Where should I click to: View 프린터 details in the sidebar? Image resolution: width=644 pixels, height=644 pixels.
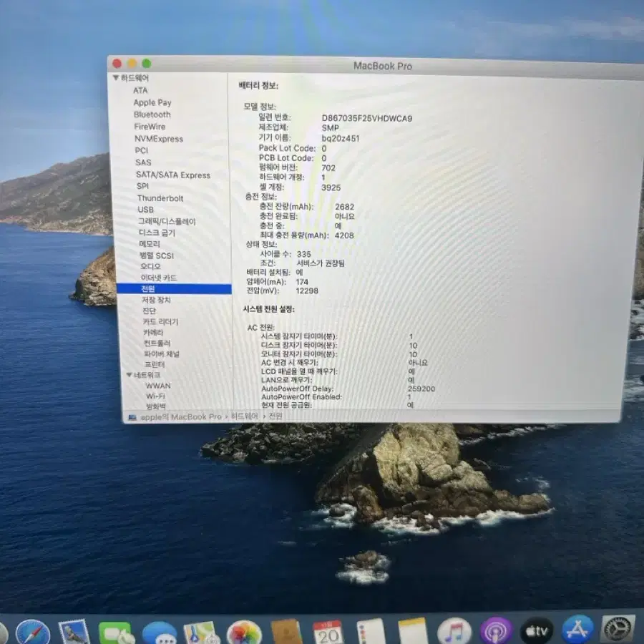point(155,364)
